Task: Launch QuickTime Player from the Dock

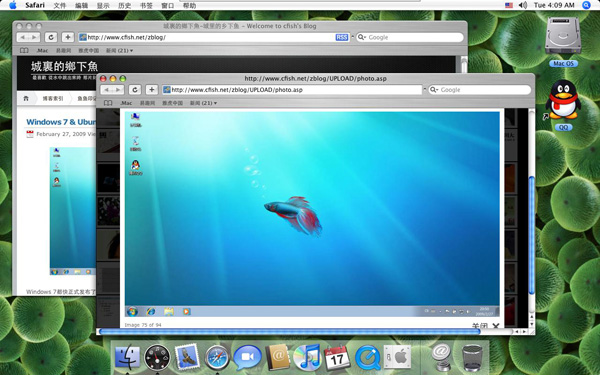Action: [x=367, y=357]
